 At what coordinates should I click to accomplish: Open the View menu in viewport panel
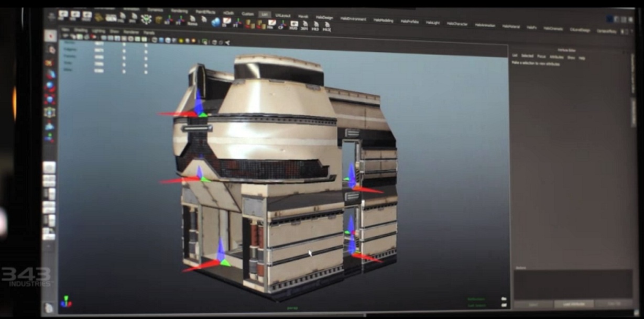(x=66, y=30)
